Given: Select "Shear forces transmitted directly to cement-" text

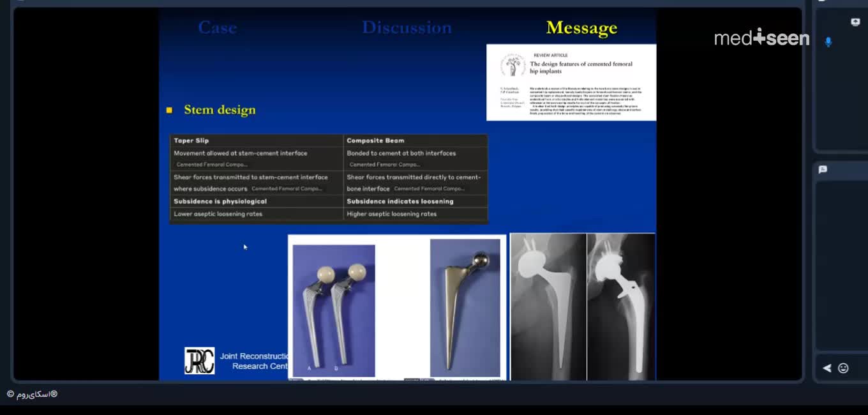Looking at the screenshot, I should pyautogui.click(x=414, y=177).
